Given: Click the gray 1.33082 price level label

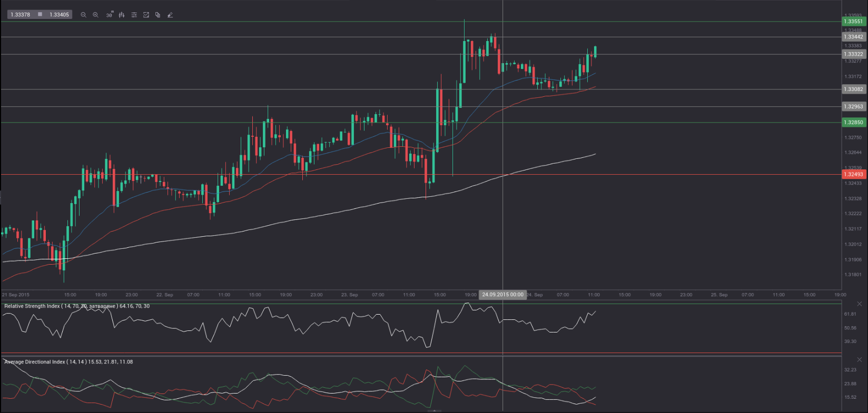Looking at the screenshot, I should point(853,89).
